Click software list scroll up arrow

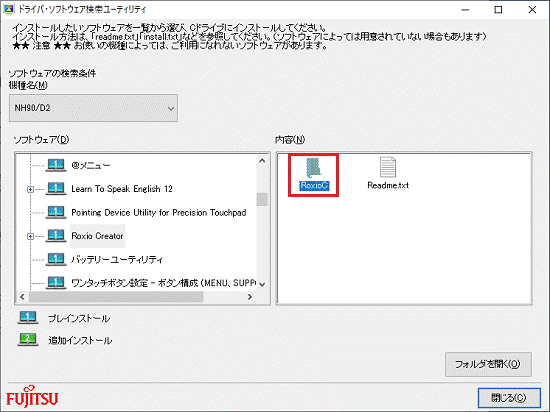(x=262, y=161)
